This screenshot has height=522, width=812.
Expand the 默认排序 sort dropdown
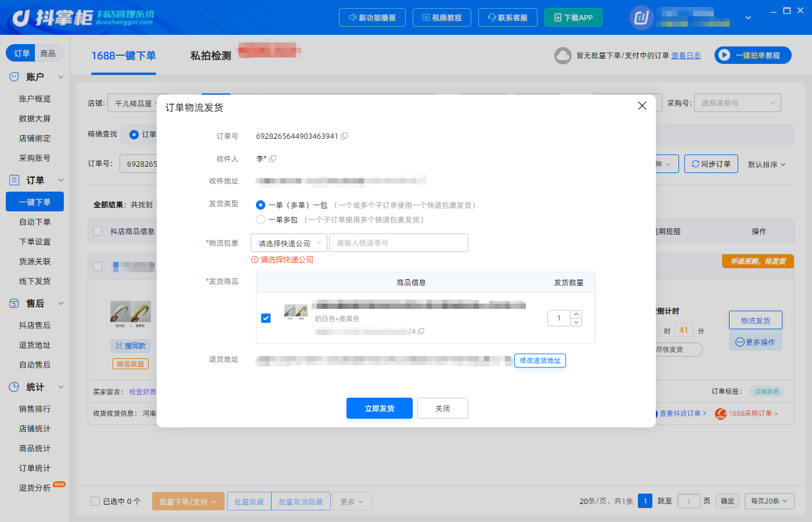pos(767,164)
